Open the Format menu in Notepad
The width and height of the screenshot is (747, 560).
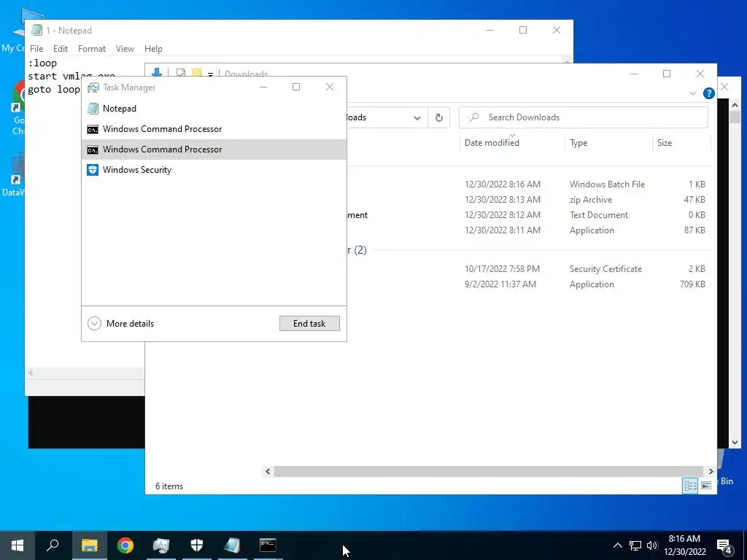tap(91, 49)
